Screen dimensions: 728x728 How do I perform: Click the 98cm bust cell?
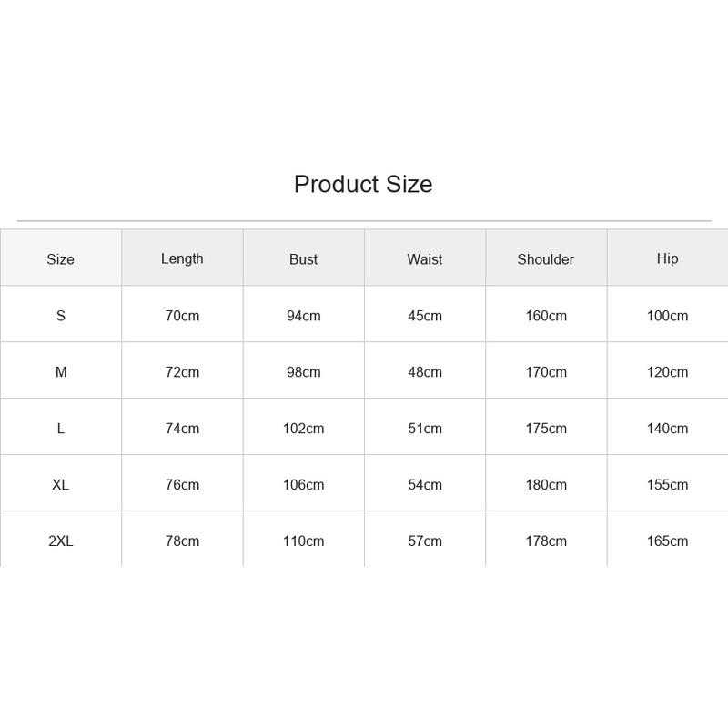303,372
